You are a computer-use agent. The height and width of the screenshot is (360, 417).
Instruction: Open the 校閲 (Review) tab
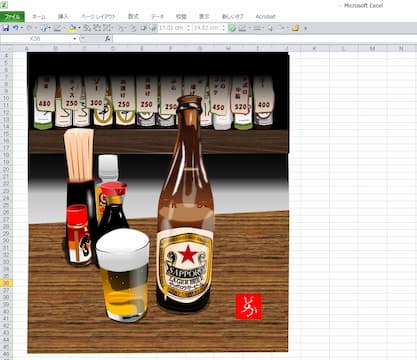tap(181, 17)
